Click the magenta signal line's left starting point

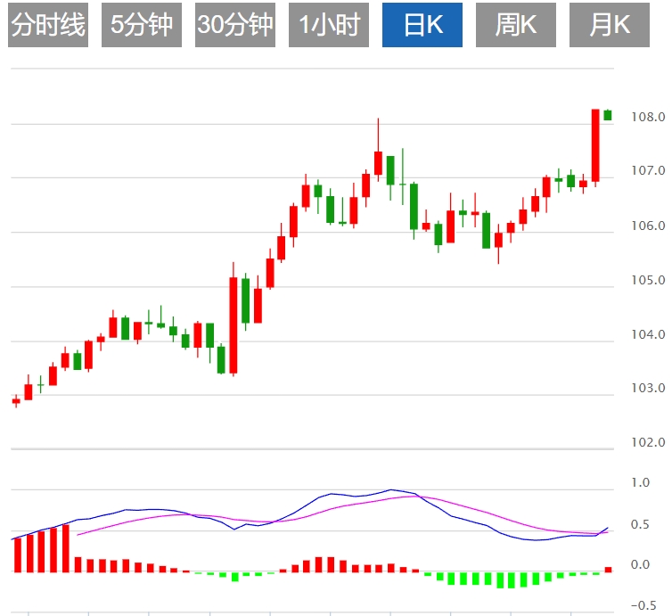click(78, 535)
